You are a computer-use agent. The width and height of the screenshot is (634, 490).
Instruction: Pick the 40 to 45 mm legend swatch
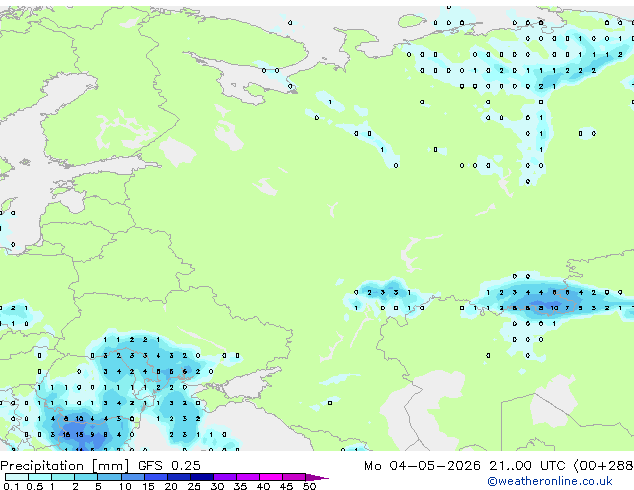271,477
